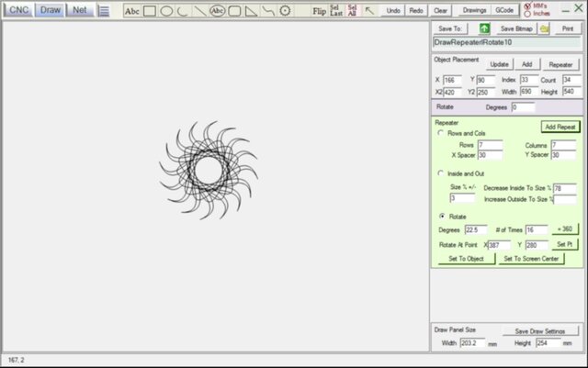
Task: Select the straight line tool
Action: [199, 11]
